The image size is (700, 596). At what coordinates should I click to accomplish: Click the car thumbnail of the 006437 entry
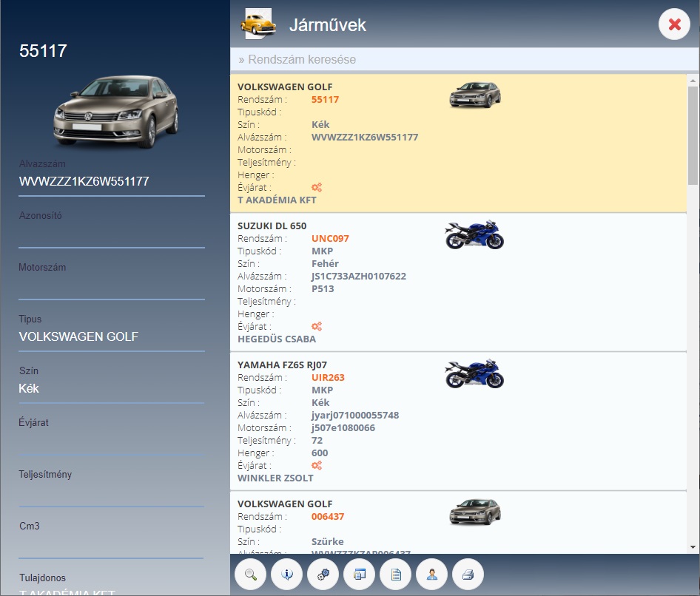pyautogui.click(x=475, y=512)
